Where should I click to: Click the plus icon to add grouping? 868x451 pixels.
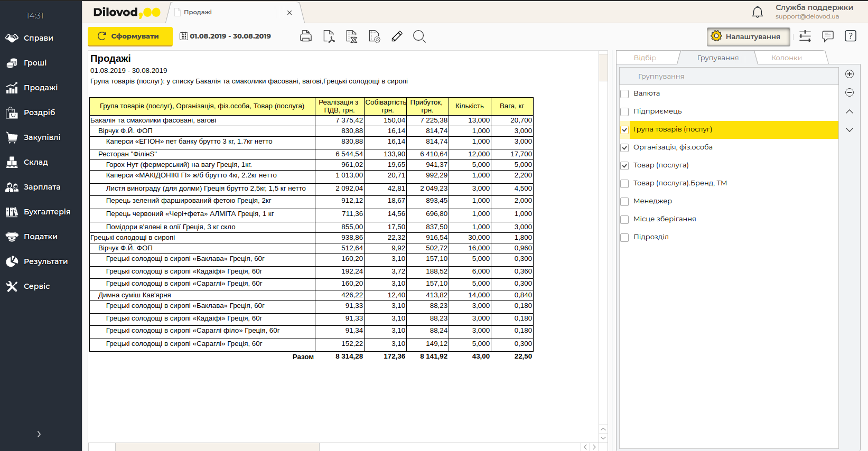pyautogui.click(x=850, y=74)
